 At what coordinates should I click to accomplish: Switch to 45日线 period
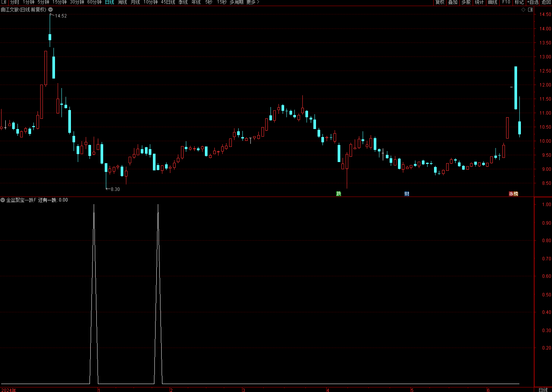coord(168,2)
